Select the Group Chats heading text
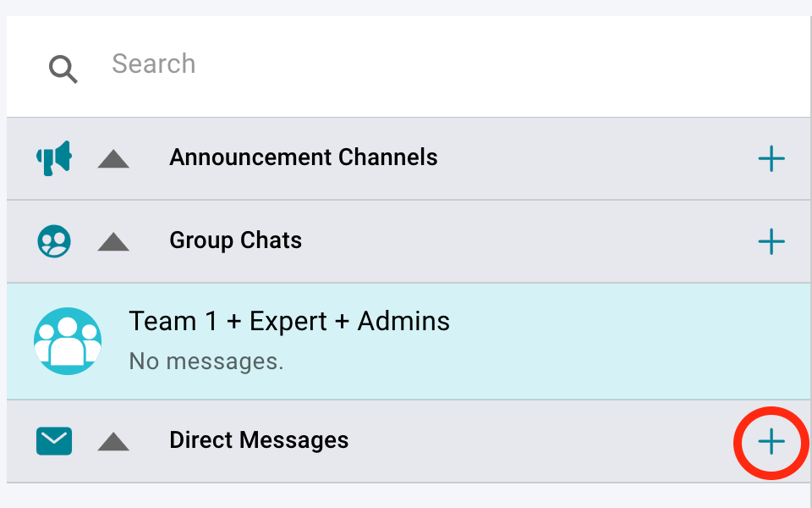Viewport: 812px width, 508px height. 235,240
